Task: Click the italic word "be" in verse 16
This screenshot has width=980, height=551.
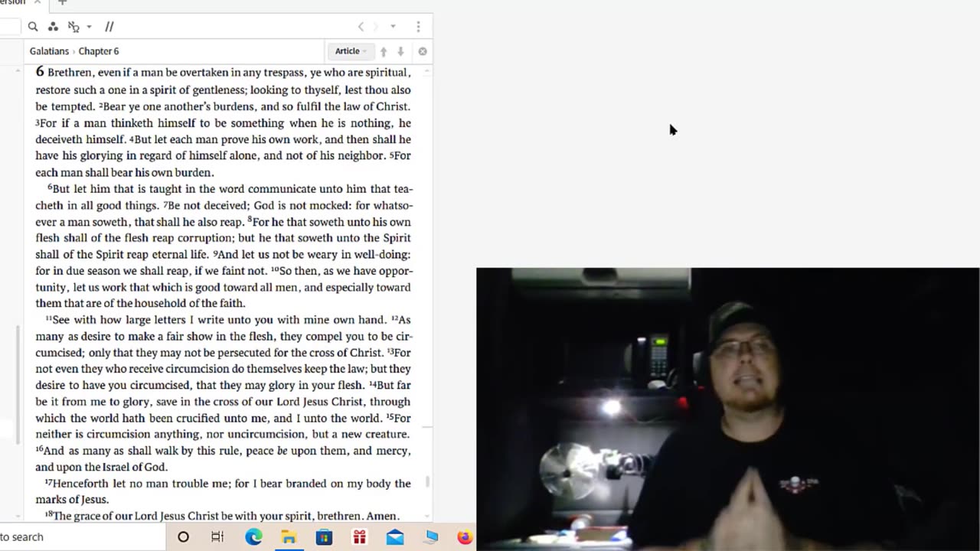Action: pyautogui.click(x=282, y=451)
